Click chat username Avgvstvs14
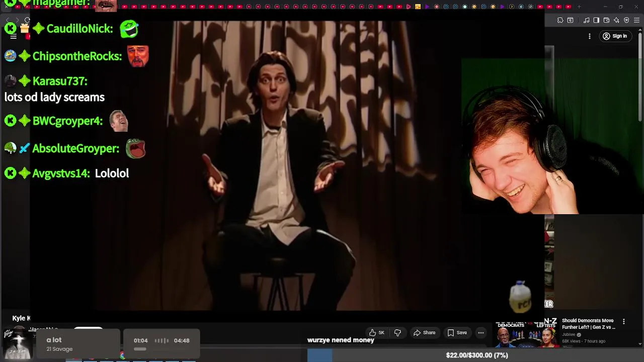Image resolution: width=644 pixels, height=362 pixels. click(x=61, y=173)
